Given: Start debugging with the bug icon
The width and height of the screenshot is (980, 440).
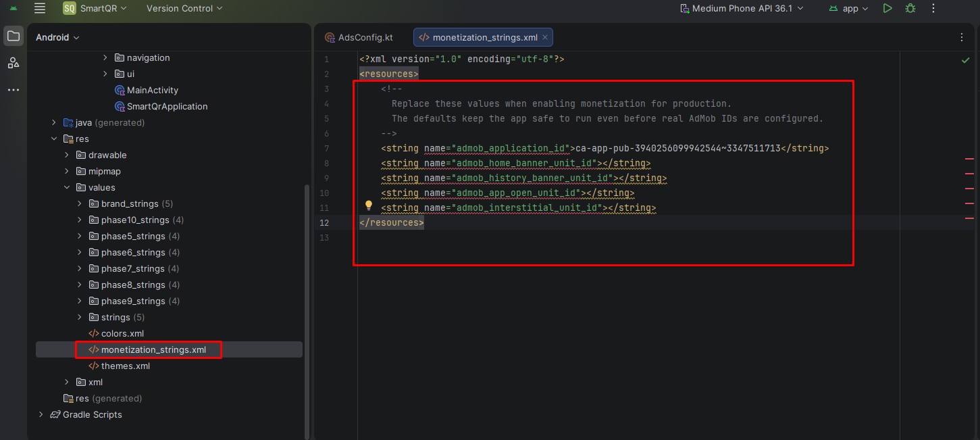Looking at the screenshot, I should (910, 8).
